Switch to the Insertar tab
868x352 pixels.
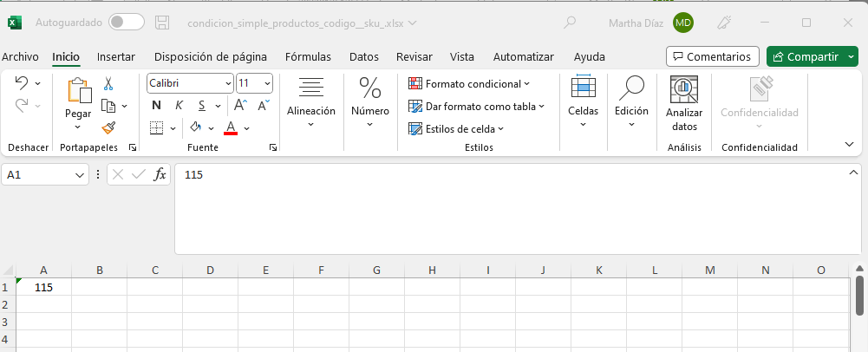[x=116, y=57]
